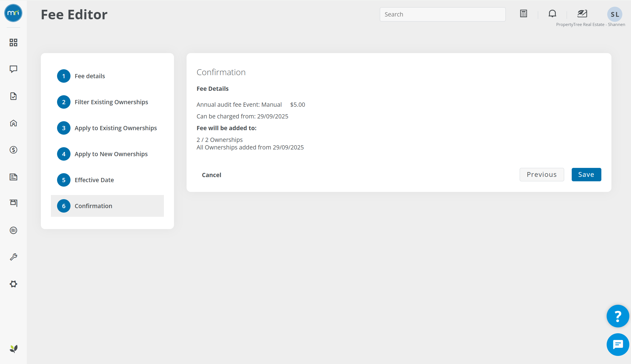Click the '2 / 2 Ownerships' text
This screenshot has height=364, width=631.
point(220,140)
